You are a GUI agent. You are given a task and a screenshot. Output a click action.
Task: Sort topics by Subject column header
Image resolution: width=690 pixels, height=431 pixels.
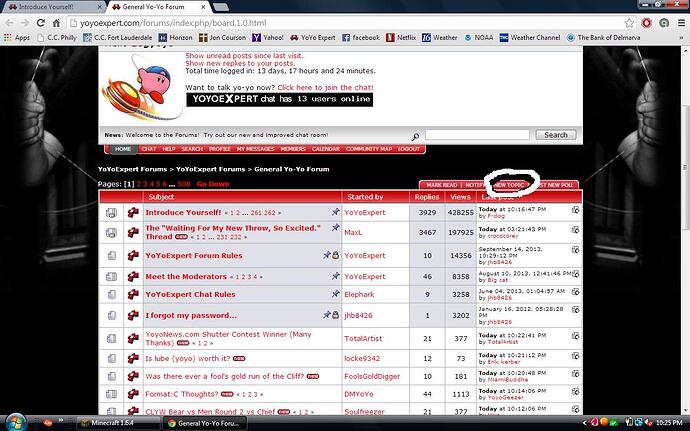161,197
